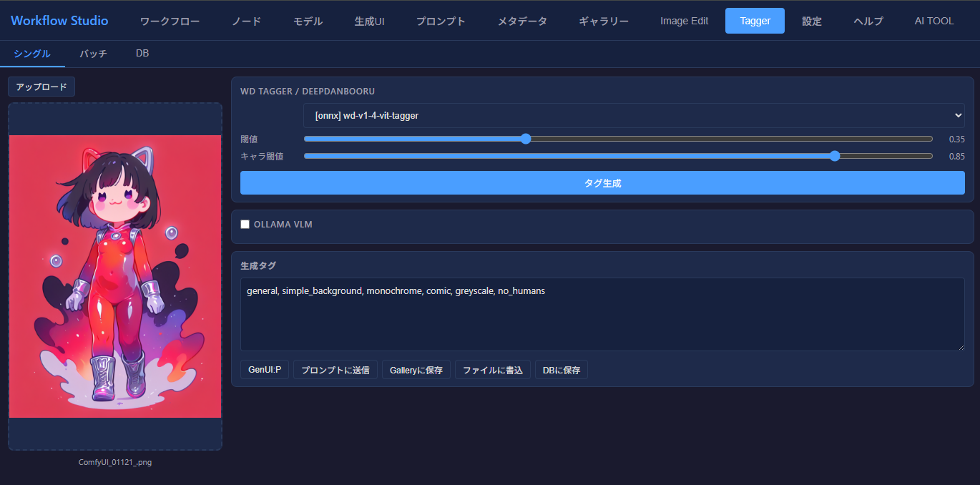
Task: Open the ワークフロー tab
Action: pyautogui.click(x=170, y=21)
